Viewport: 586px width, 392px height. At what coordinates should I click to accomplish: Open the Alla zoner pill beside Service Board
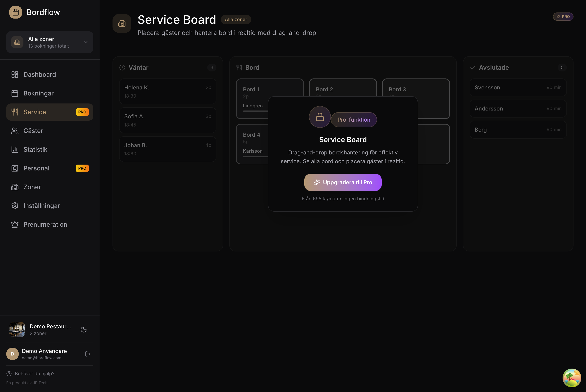[x=236, y=20]
